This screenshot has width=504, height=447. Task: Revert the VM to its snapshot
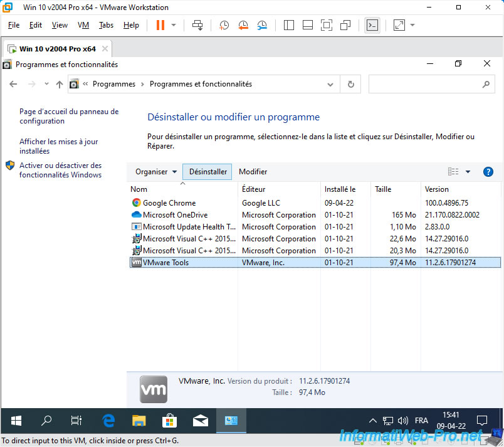click(243, 25)
